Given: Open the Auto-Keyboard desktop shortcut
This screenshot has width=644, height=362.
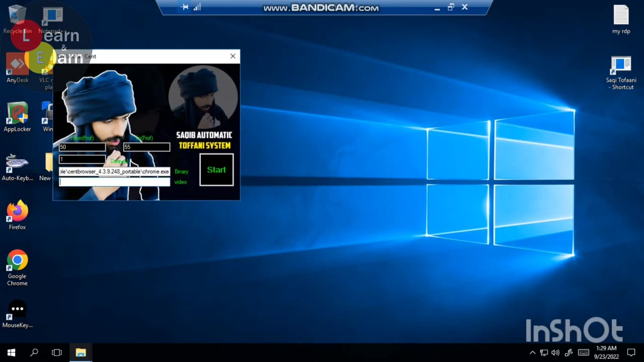Looking at the screenshot, I should click(x=17, y=166).
